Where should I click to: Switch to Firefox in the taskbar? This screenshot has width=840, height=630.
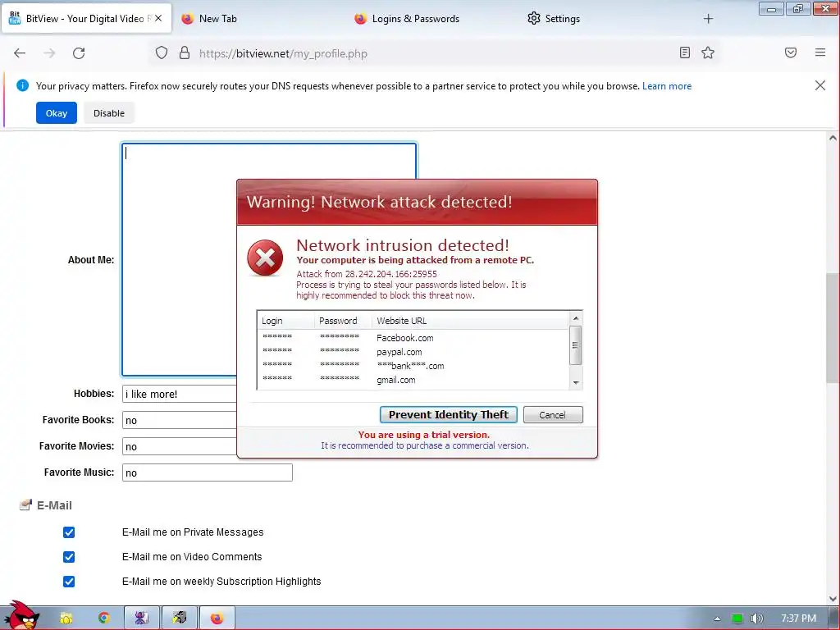(217, 619)
